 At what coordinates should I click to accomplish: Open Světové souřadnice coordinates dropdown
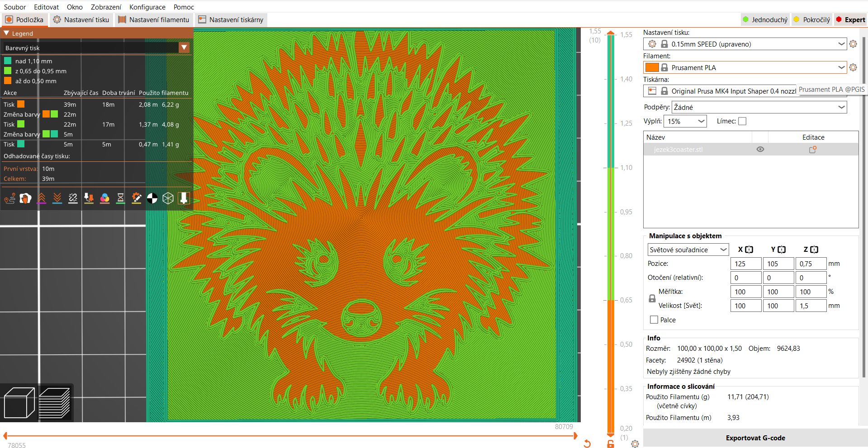723,250
